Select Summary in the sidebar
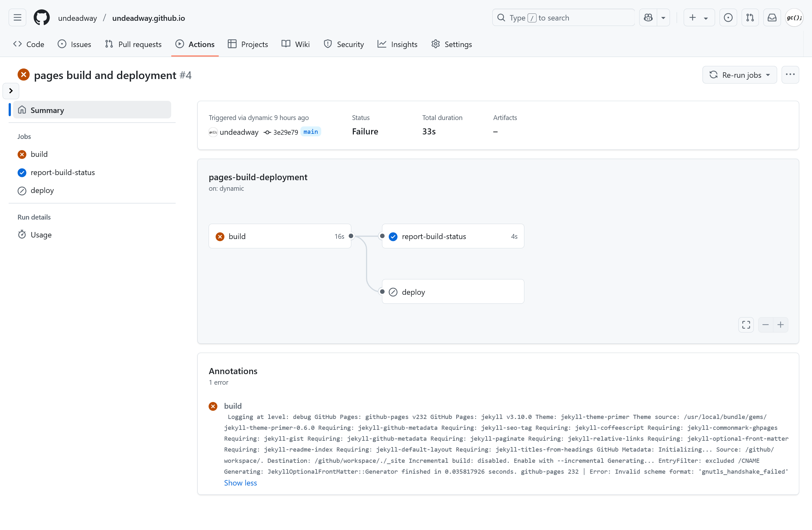 pyautogui.click(x=92, y=110)
